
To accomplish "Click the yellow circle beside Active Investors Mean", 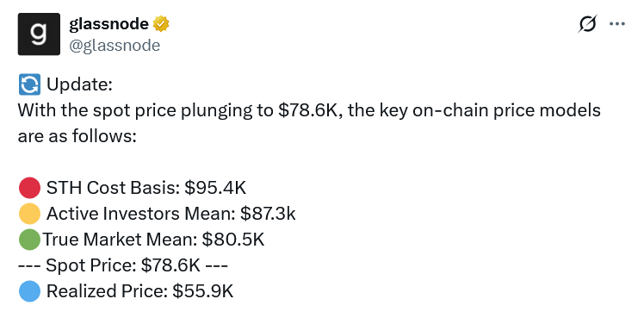I will point(29,214).
